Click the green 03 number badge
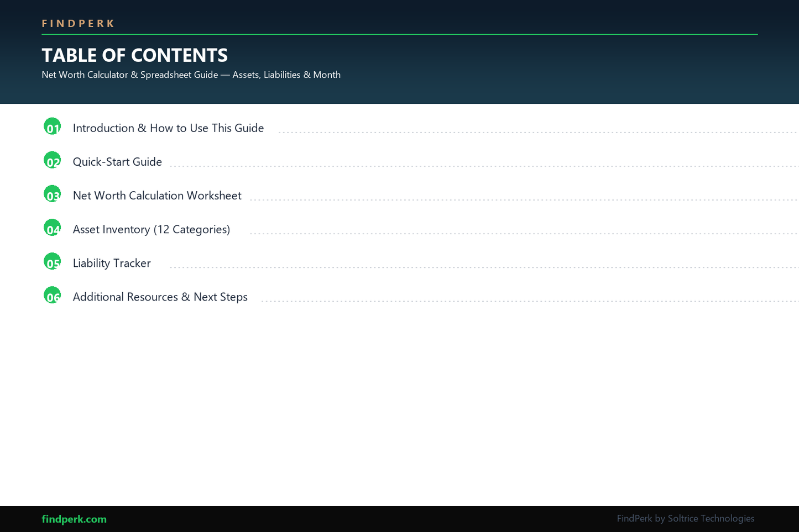The height and width of the screenshot is (532, 799). [52, 193]
